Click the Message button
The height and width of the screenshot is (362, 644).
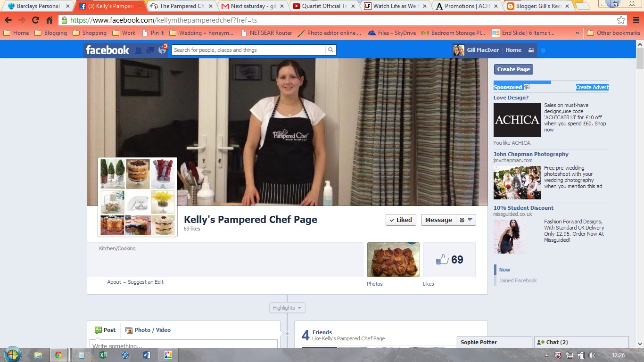[x=438, y=220]
